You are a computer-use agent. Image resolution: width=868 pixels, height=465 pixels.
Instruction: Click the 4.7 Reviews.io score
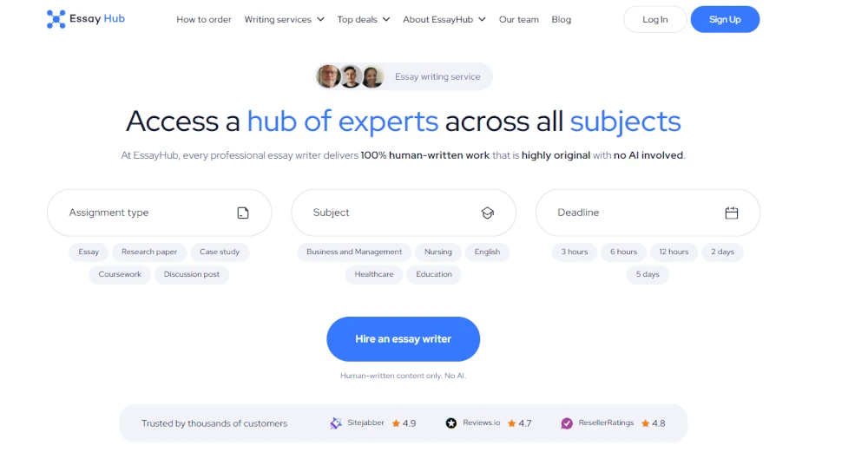point(525,423)
